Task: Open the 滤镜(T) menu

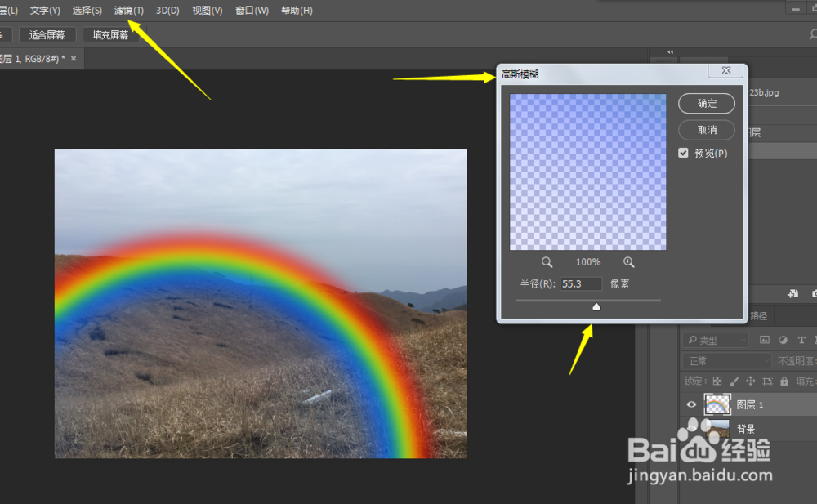Action: [129, 11]
